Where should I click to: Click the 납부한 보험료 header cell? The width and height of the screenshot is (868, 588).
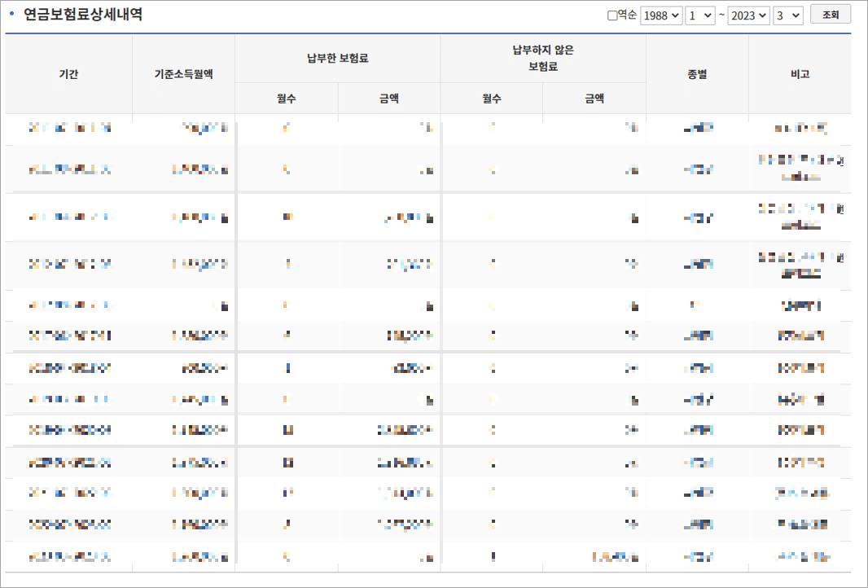(338, 57)
